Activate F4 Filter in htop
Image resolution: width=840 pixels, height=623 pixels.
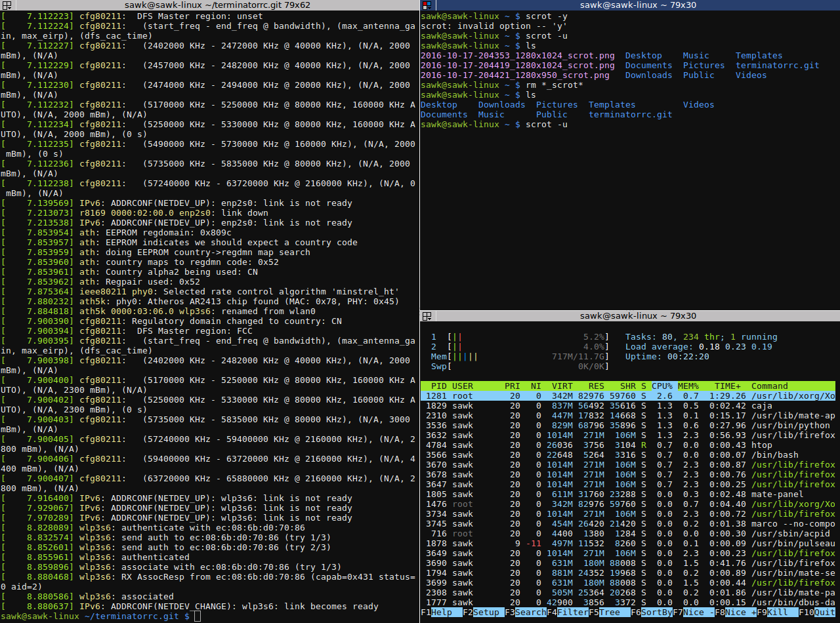pos(568,613)
